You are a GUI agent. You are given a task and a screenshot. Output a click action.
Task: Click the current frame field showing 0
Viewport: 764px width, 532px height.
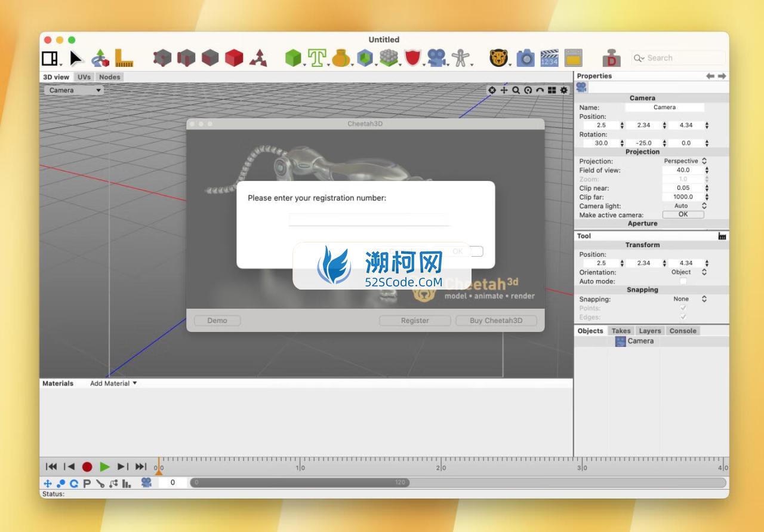(172, 482)
